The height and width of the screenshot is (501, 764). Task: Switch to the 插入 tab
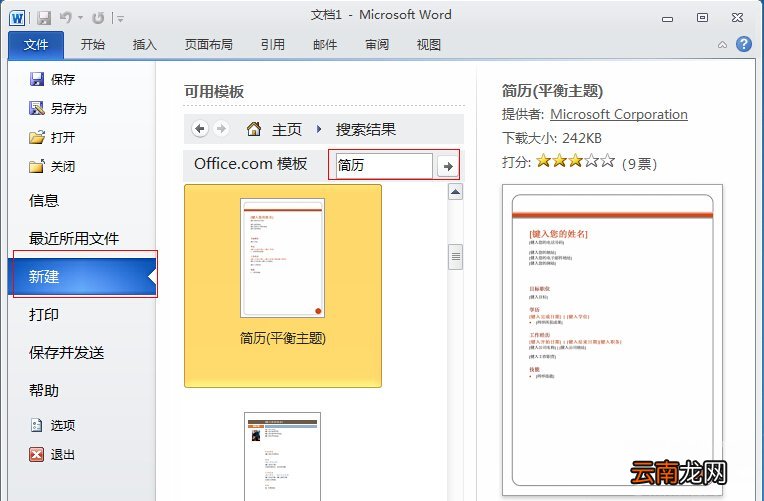144,45
